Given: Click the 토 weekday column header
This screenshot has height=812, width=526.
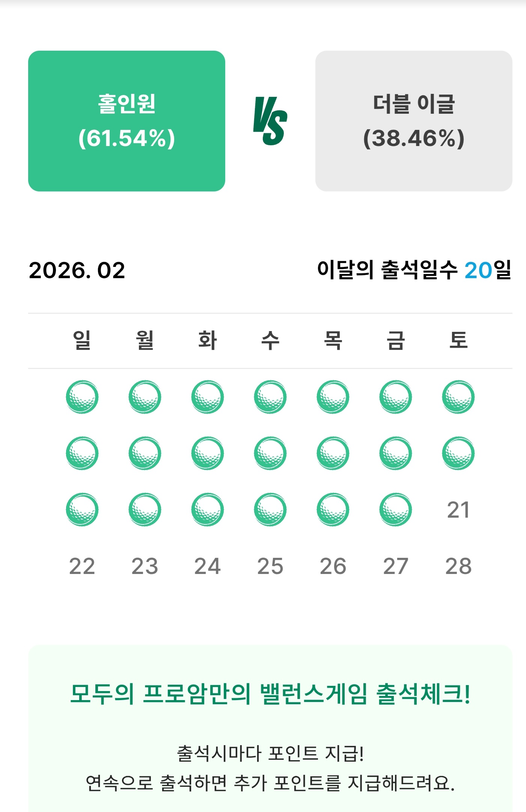Looking at the screenshot, I should point(458,340).
